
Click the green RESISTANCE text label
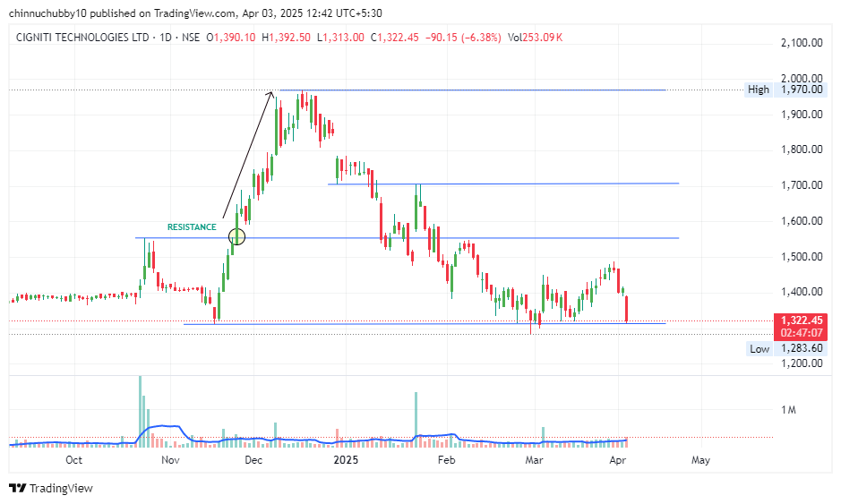tap(192, 227)
